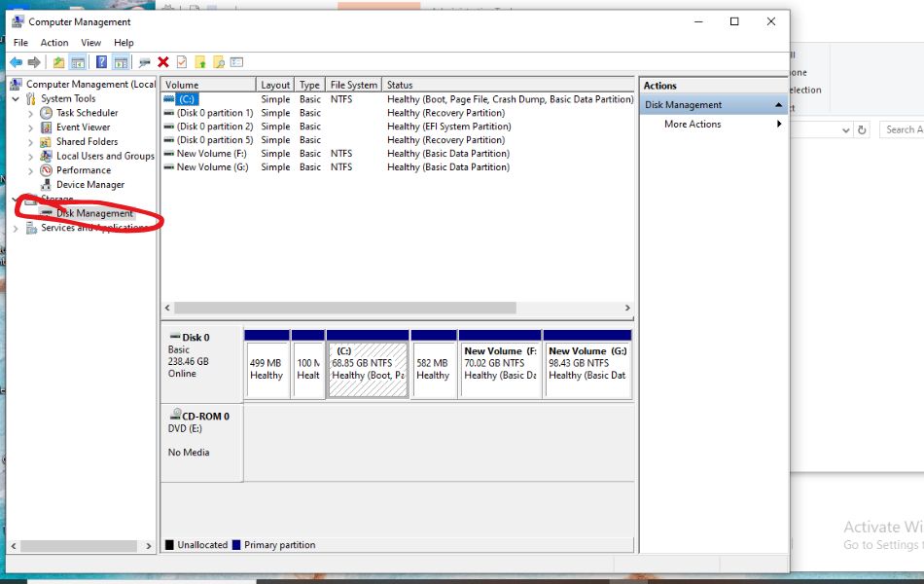Open More Actions submenu in Actions pane
The height and width of the screenshot is (584, 924).
713,124
